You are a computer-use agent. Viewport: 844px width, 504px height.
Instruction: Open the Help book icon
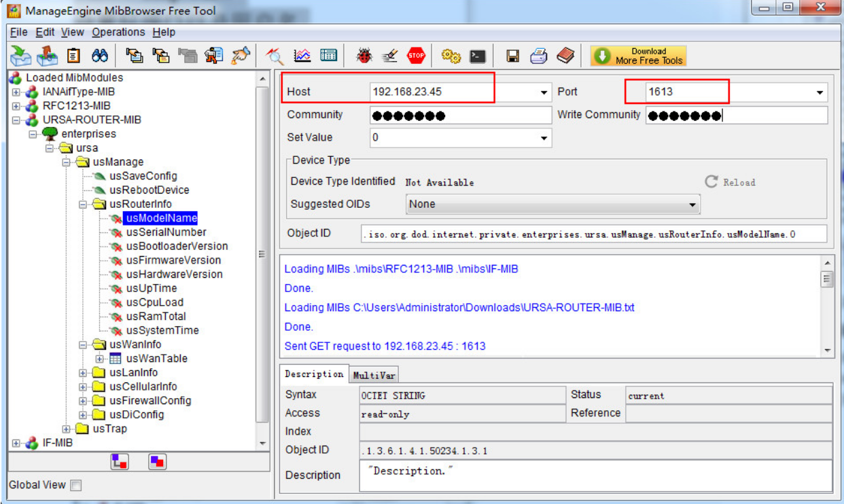coord(565,56)
